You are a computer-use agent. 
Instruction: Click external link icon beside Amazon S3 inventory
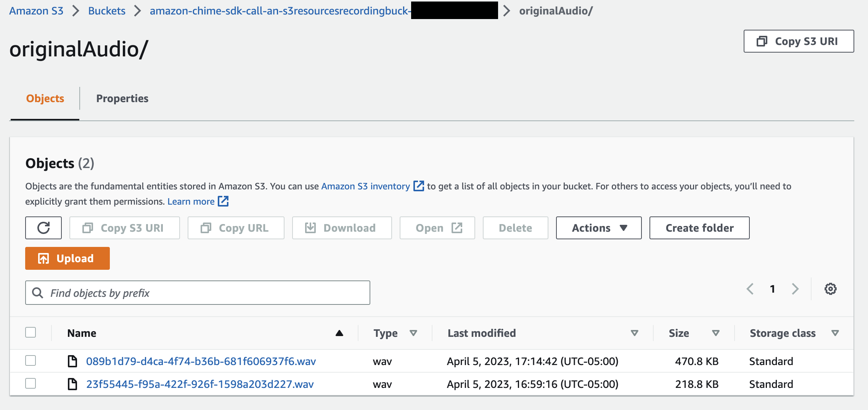pos(418,186)
